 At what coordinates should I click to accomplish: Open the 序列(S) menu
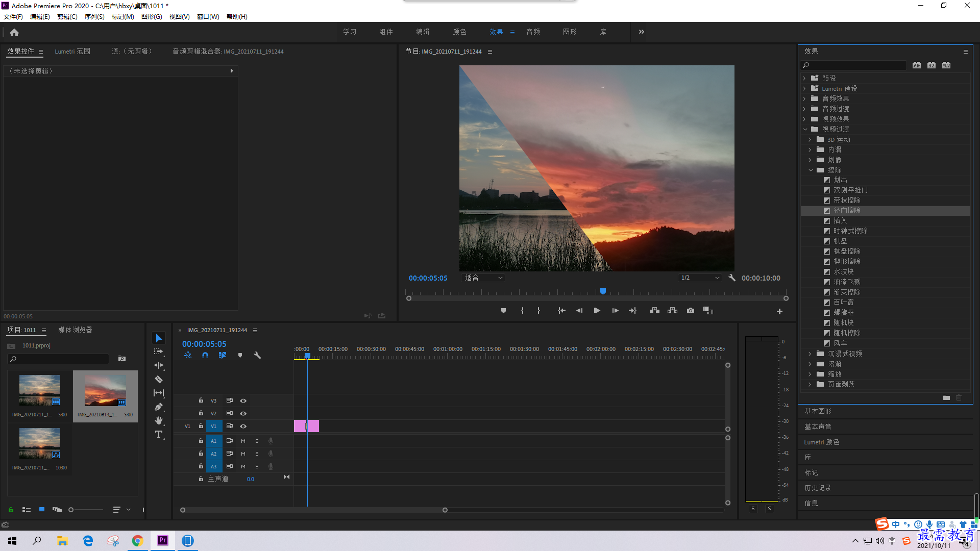click(94, 17)
